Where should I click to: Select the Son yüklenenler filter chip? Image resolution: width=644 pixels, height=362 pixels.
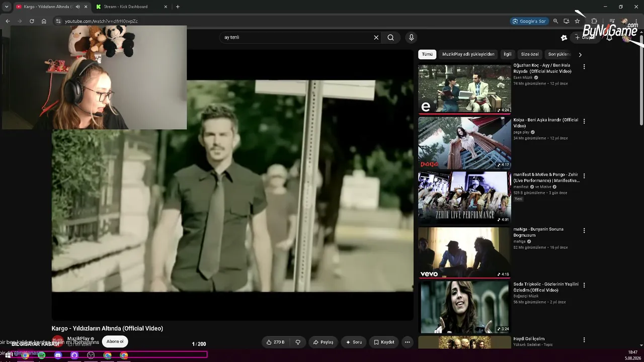pyautogui.click(x=559, y=54)
